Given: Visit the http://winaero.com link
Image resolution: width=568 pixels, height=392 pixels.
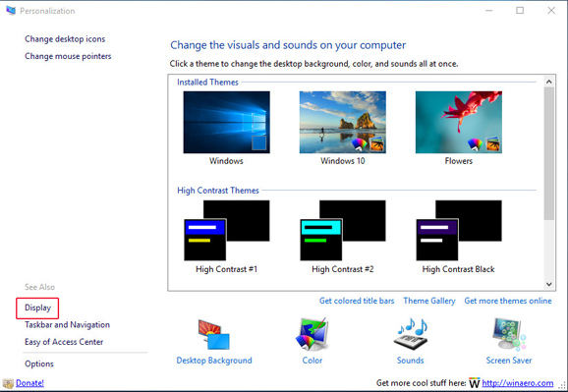Looking at the screenshot, I should (x=517, y=383).
